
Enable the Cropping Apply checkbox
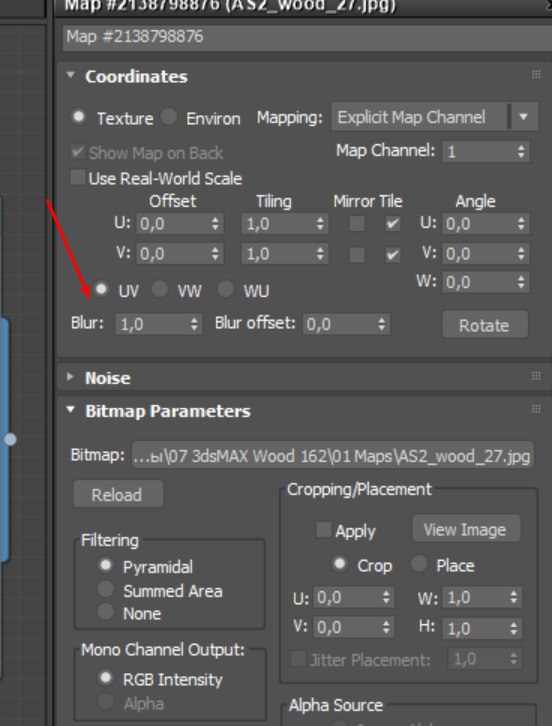[x=324, y=529]
